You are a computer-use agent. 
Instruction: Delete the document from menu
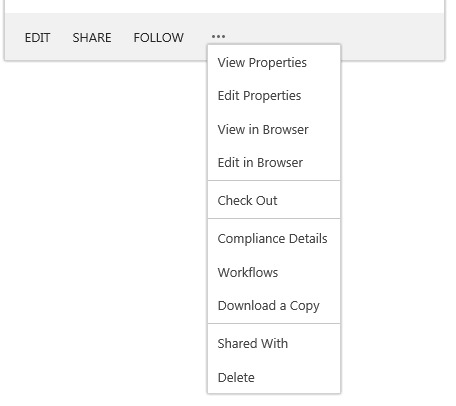(x=274, y=378)
